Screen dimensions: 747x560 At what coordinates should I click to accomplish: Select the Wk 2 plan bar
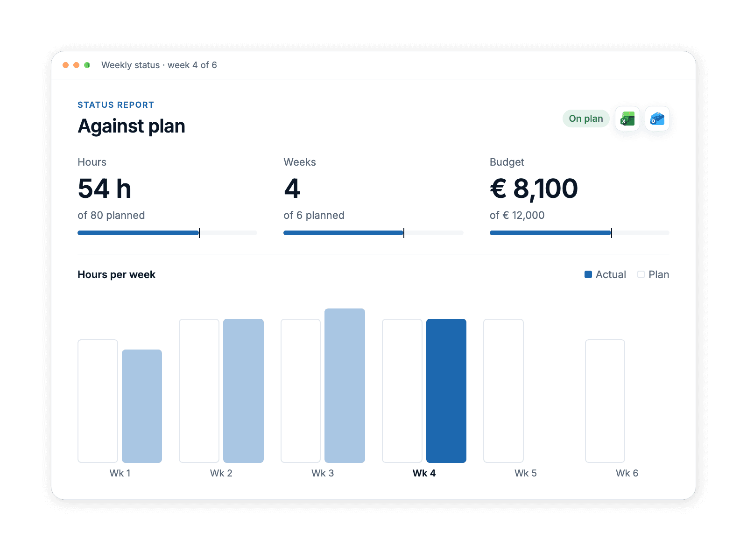[199, 391]
